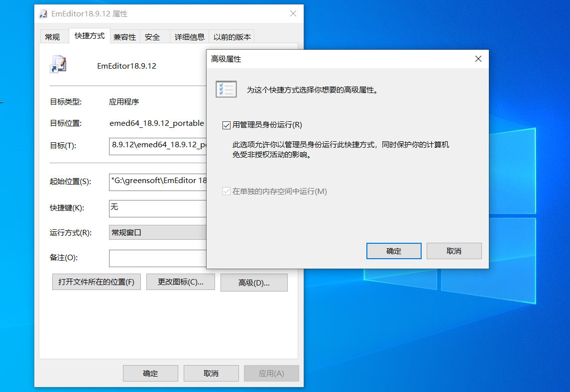Click the properties icon in the title bar

coord(43,13)
